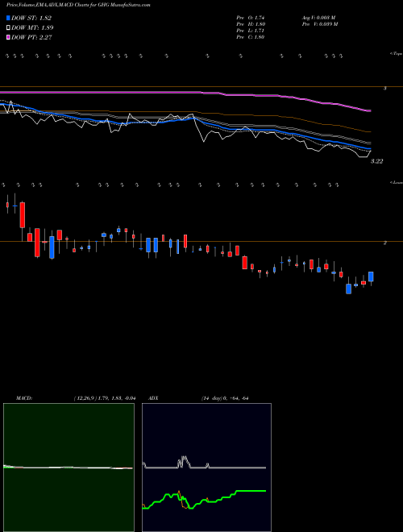Click the large red candlestick near chart start
This screenshot has height=532, width=403.
(x=23, y=215)
